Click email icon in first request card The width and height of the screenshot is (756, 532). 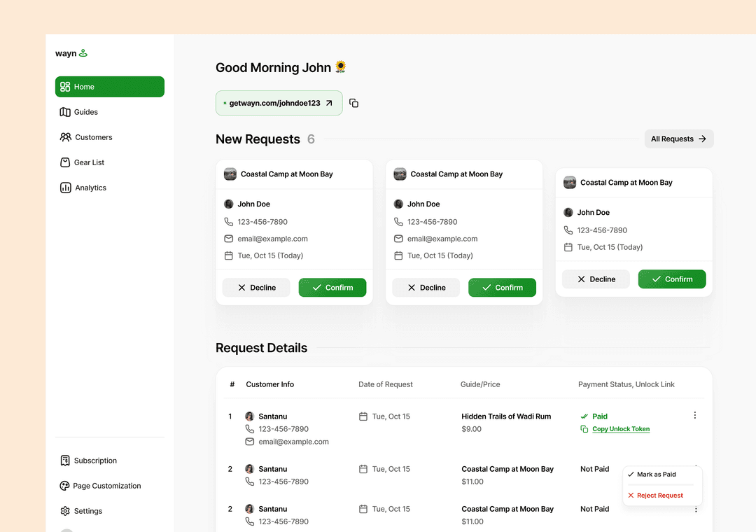(228, 239)
